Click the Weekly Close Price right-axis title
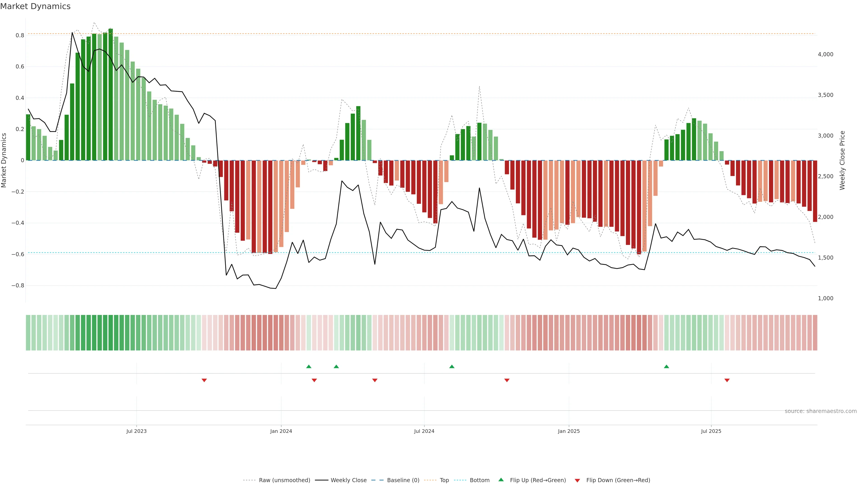The width and height of the screenshot is (868, 488). (842, 160)
